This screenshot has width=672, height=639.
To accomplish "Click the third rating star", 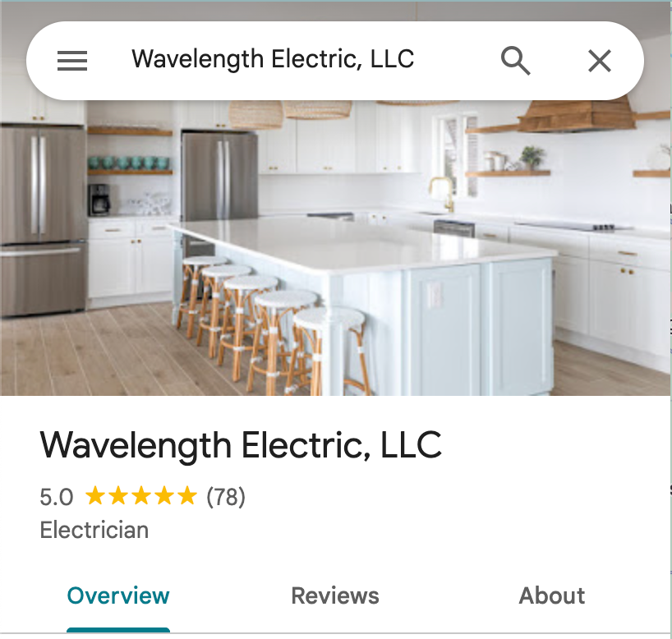I will pyautogui.click(x=141, y=496).
